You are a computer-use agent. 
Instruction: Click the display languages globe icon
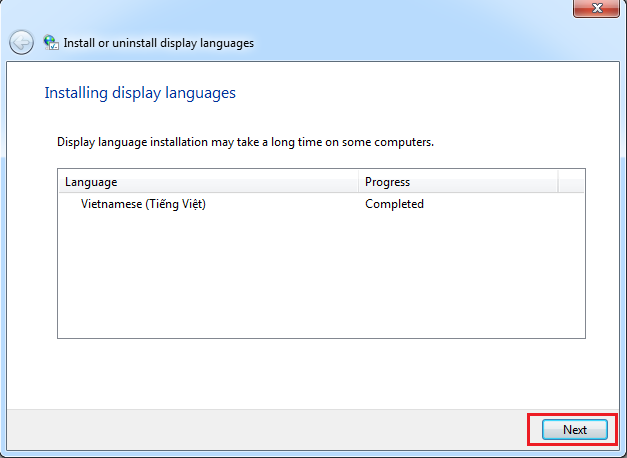51,43
